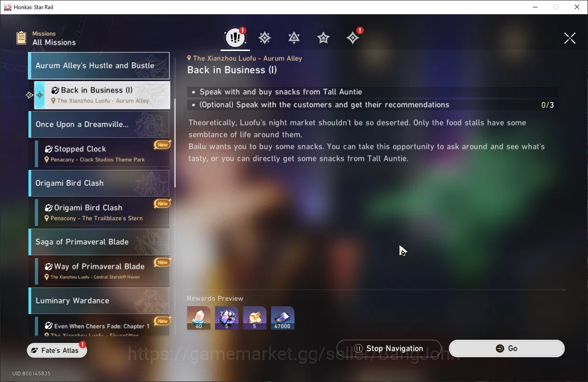The image size is (588, 382).
Task: Click The Xianzhou Luofu - Aurum Alley location label
Action: point(248,58)
